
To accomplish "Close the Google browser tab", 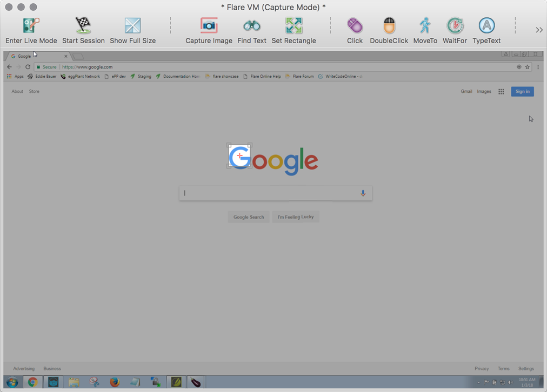I will [65, 56].
